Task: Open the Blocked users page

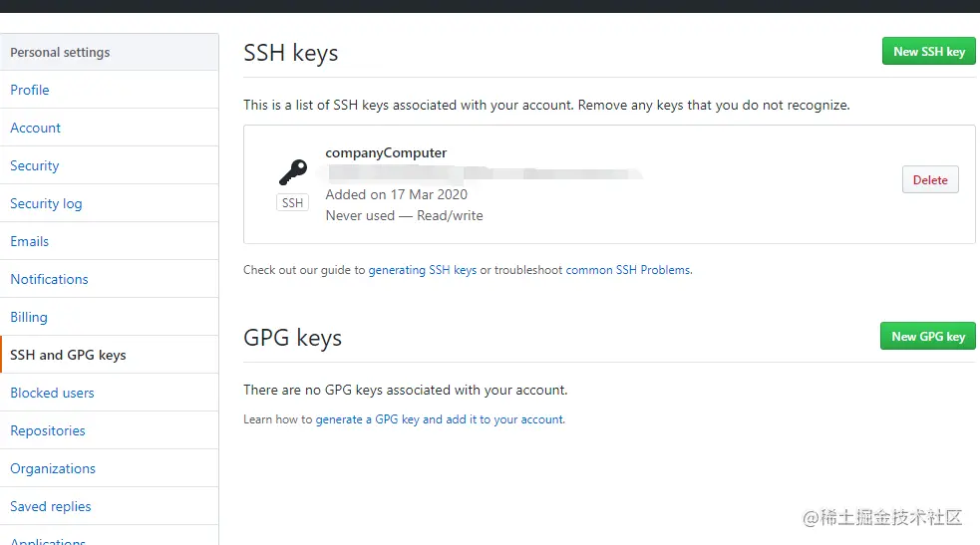Action: 52,393
